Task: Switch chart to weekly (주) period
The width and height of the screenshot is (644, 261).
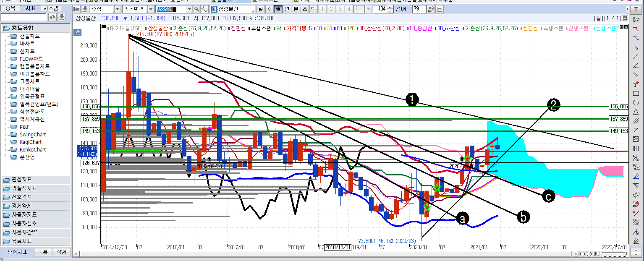Action: pos(269,9)
